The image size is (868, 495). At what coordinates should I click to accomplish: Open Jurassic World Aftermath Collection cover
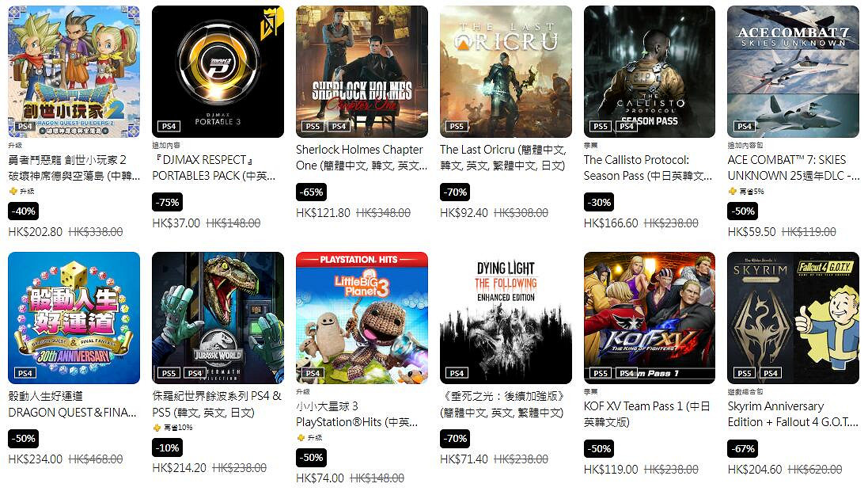pos(218,318)
